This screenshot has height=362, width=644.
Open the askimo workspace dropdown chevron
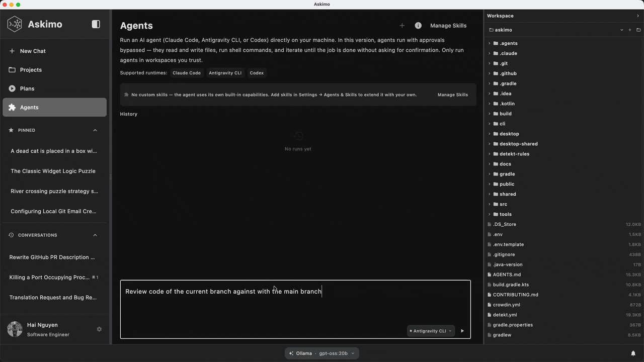(622, 30)
